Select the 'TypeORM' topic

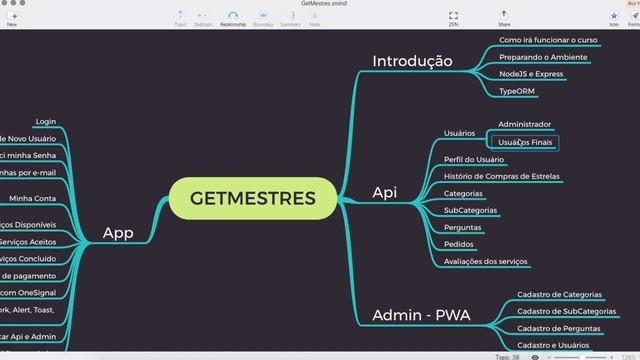[517, 91]
